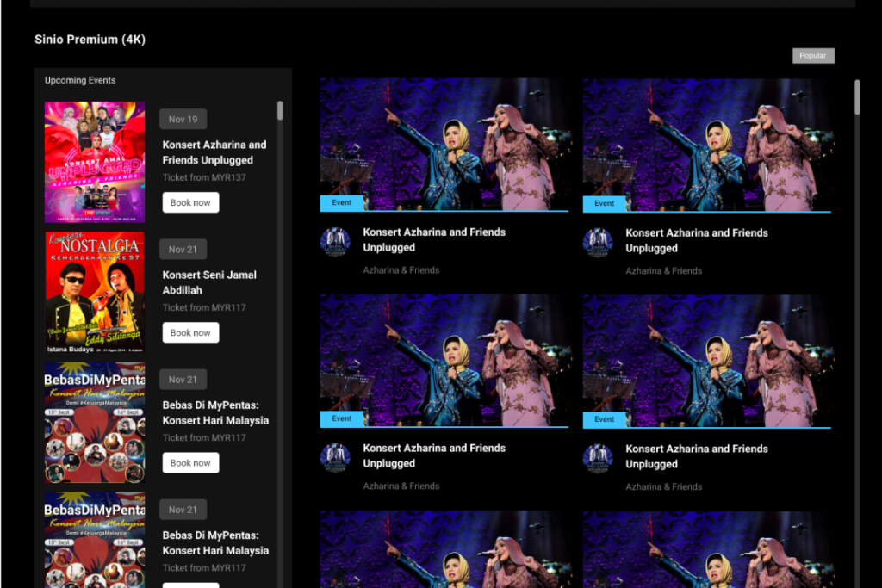Book now for Konsert Azharina and Friends Unplugged

point(190,202)
